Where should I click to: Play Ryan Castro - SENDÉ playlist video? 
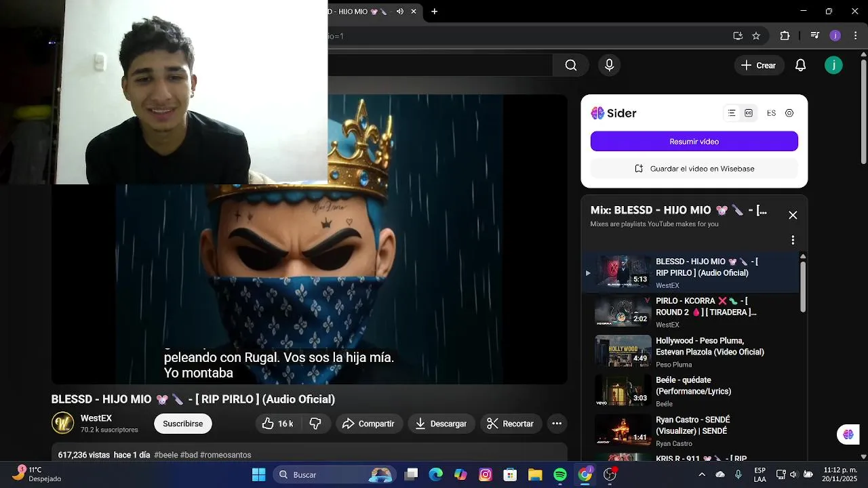tap(692, 431)
